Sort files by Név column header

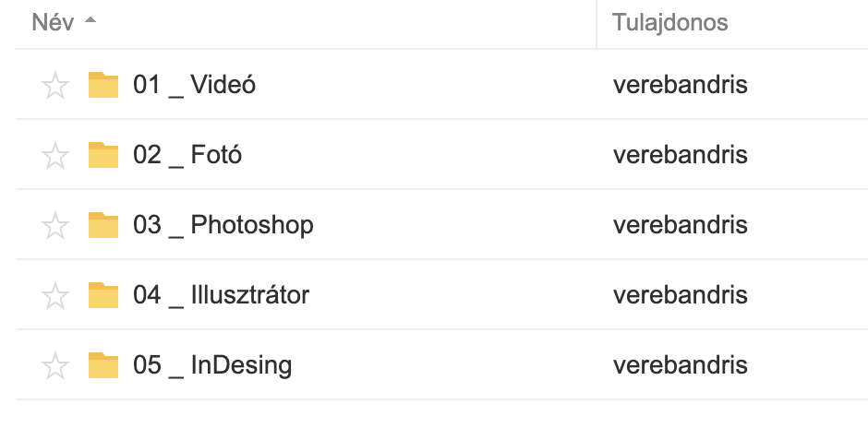53,23
